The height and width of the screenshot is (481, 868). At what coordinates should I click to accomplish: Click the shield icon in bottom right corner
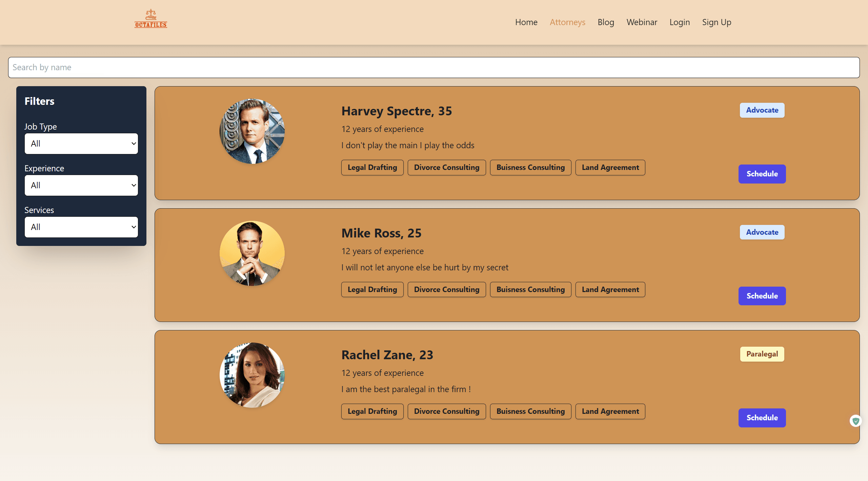pos(856,421)
